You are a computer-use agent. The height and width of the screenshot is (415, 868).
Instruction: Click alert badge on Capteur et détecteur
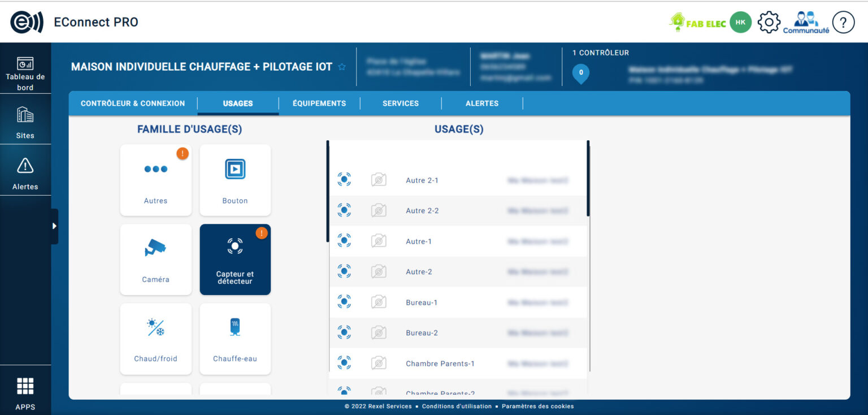(262, 233)
